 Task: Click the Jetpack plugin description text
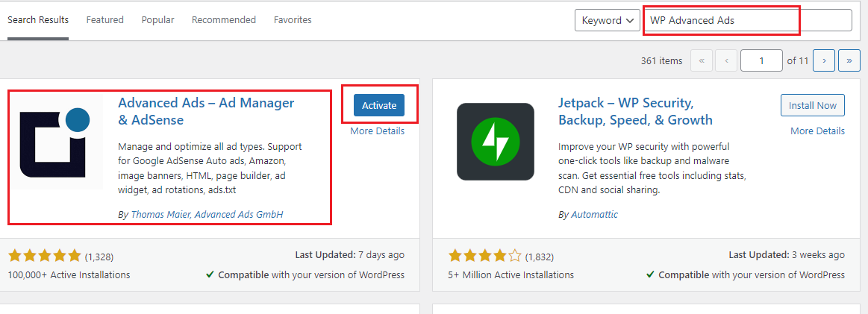coord(652,169)
